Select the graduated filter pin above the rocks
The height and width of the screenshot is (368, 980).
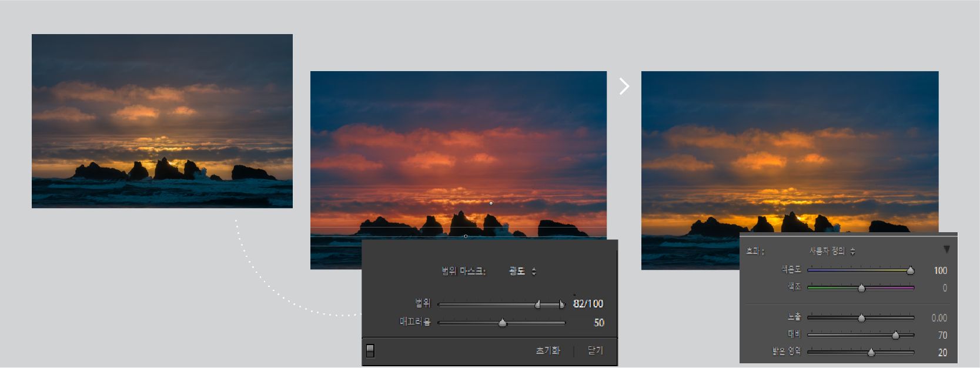point(491,203)
